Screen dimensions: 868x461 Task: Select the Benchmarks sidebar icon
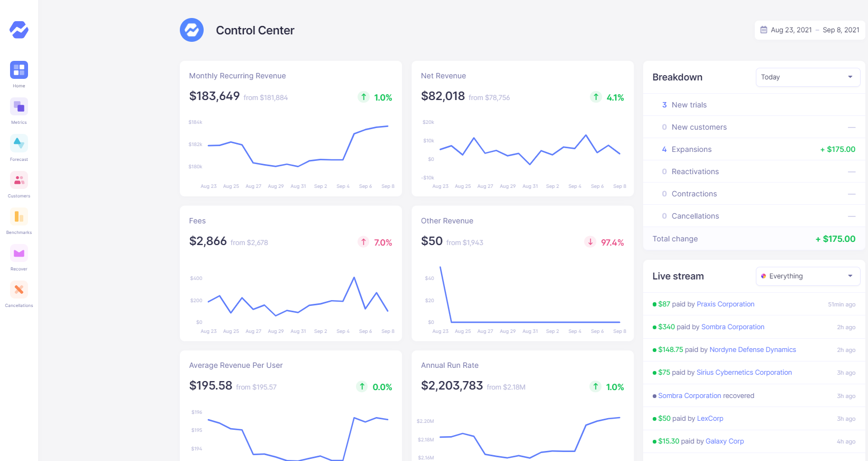[x=19, y=216]
